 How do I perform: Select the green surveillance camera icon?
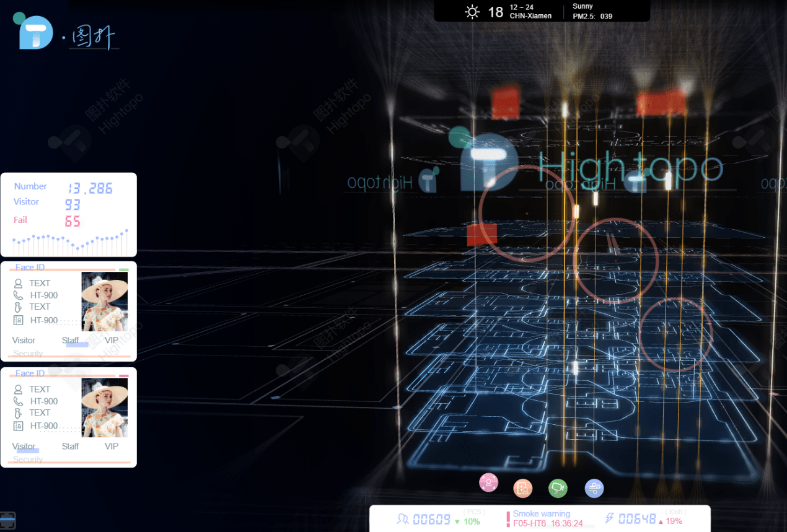pyautogui.click(x=558, y=488)
